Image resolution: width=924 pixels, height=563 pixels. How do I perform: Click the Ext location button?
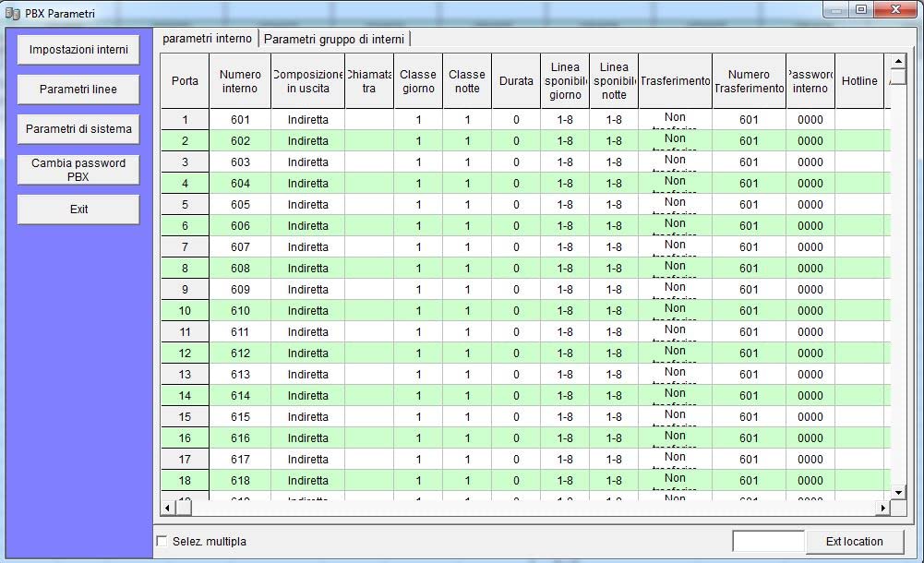pos(854,541)
